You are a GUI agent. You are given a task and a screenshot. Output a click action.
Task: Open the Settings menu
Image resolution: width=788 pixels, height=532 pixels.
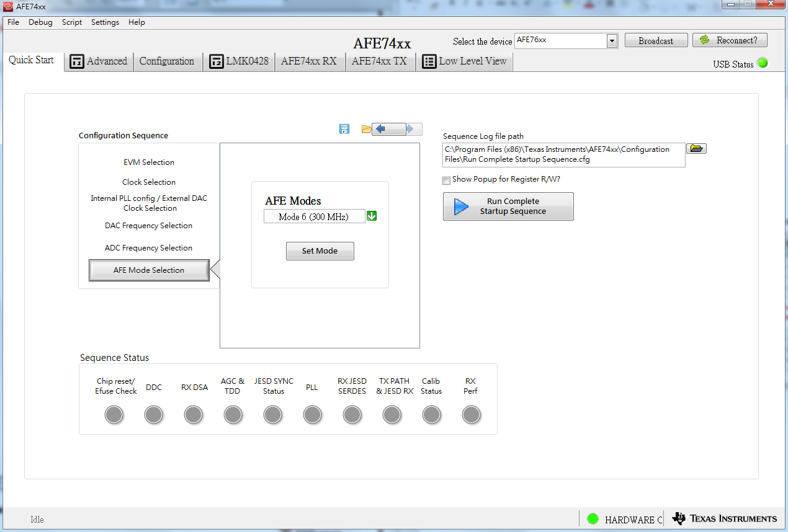(105, 22)
